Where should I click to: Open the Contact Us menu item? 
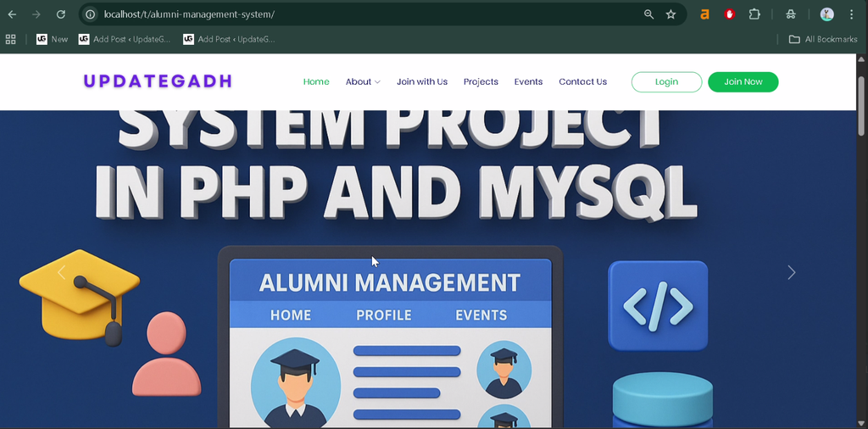[x=583, y=82]
